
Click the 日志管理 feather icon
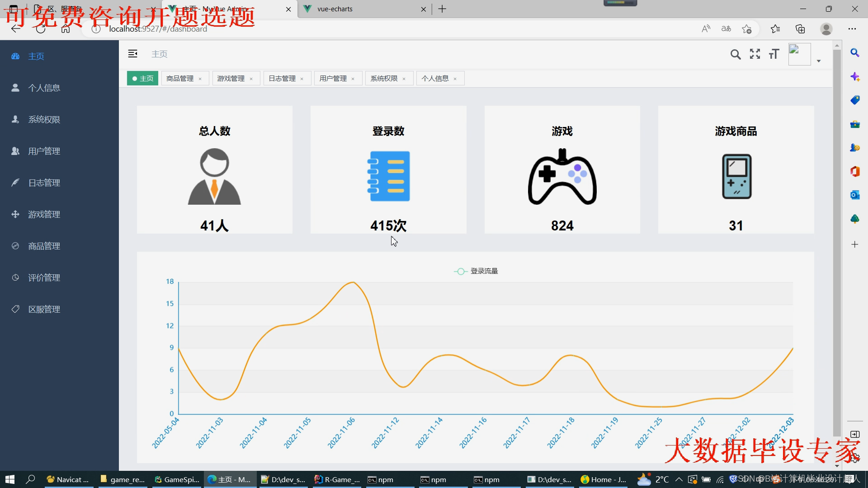pyautogui.click(x=15, y=183)
